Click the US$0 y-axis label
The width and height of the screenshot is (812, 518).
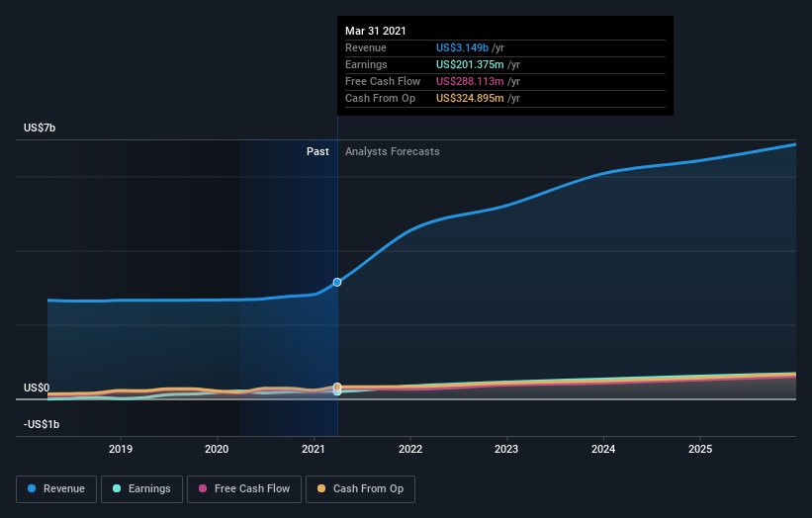tap(37, 388)
